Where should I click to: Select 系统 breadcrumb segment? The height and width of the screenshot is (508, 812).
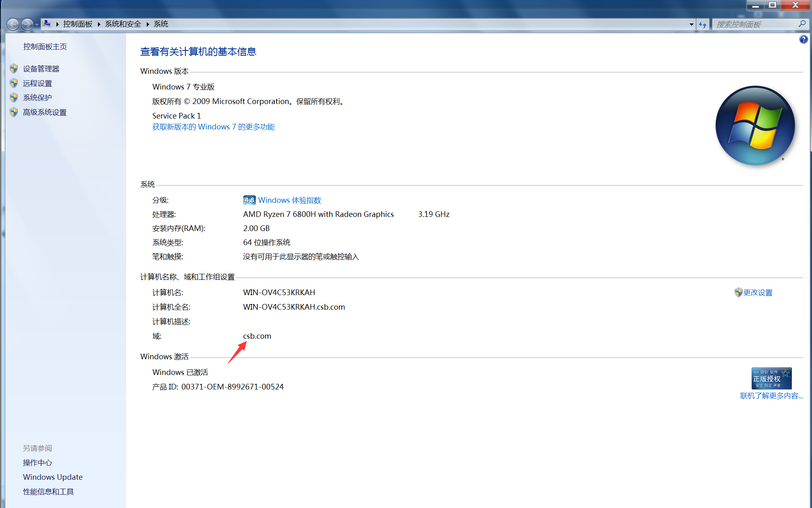(161, 24)
